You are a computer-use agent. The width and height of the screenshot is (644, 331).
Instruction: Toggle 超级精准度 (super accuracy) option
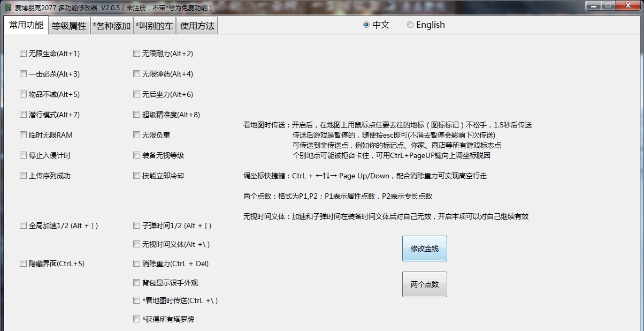(137, 115)
